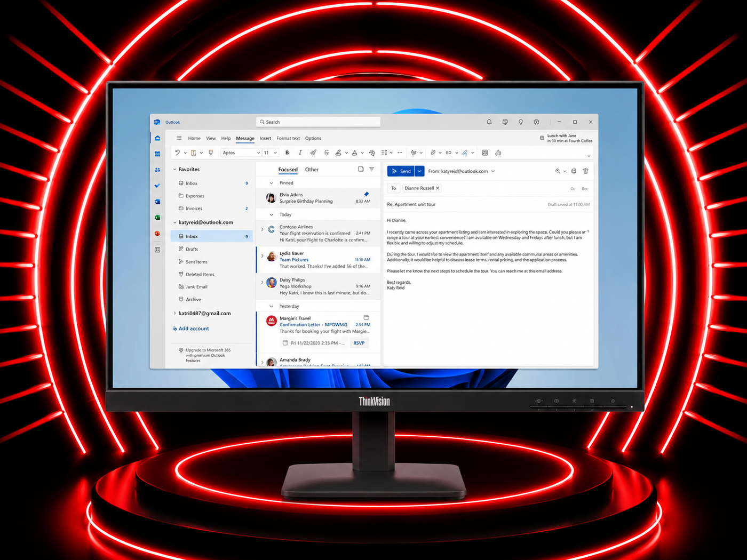Launch Excel from the left rail

157,218
